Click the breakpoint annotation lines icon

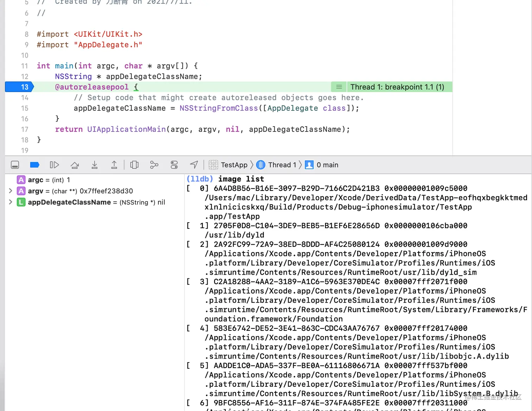click(x=339, y=87)
